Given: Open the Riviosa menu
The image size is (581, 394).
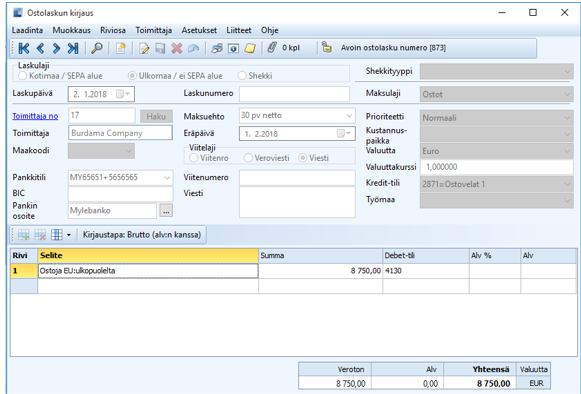Looking at the screenshot, I should (113, 30).
